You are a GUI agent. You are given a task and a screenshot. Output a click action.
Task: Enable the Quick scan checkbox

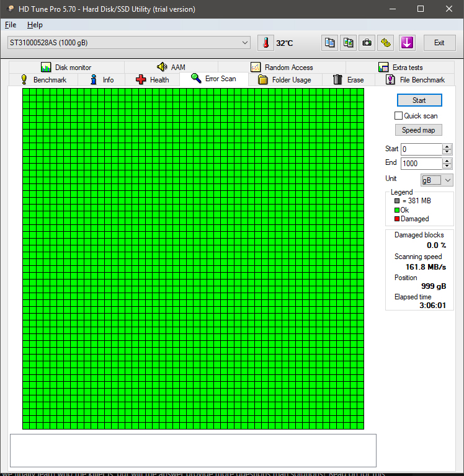point(399,116)
